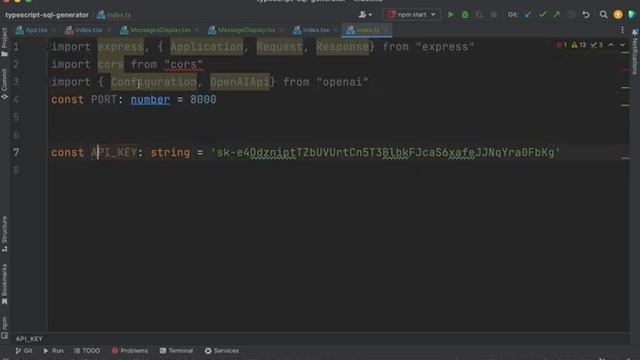This screenshot has width=640, height=360.
Task: Open the npm side panel
Action: [x=4, y=328]
